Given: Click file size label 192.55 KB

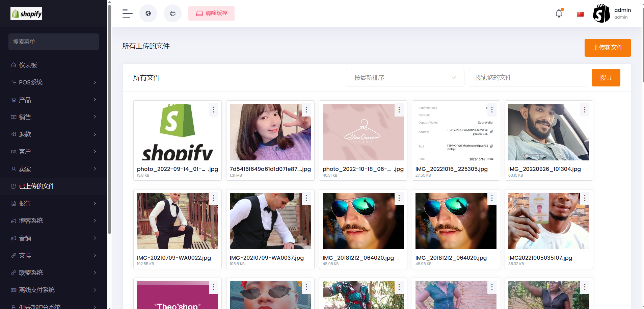Looking at the screenshot, I should [145, 264].
